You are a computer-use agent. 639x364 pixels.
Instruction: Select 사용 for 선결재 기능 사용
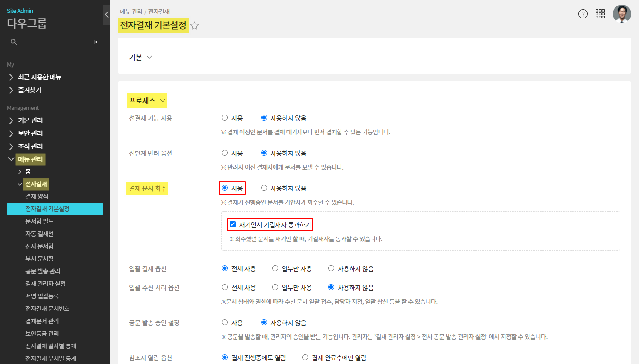(225, 118)
